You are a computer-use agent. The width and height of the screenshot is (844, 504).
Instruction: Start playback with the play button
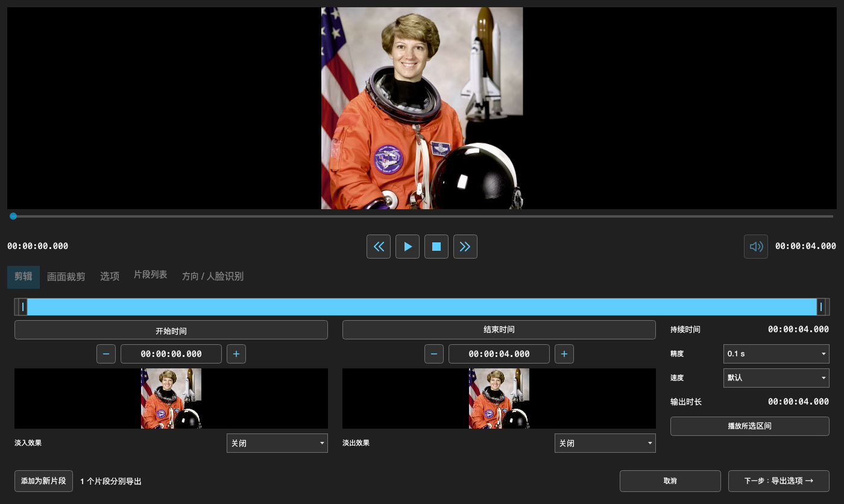pos(408,247)
